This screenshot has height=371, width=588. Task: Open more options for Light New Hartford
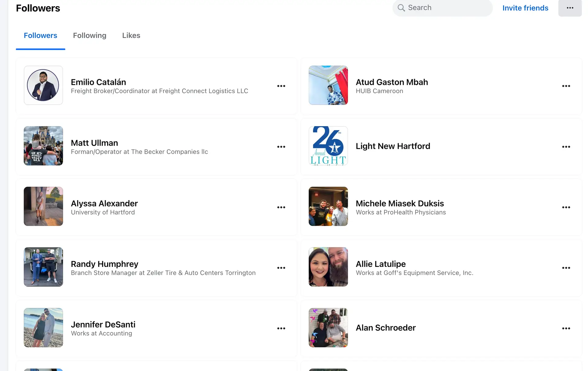pos(566,147)
